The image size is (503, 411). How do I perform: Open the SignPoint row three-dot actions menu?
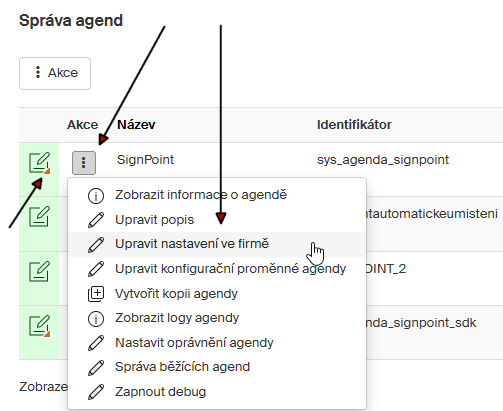(x=84, y=163)
